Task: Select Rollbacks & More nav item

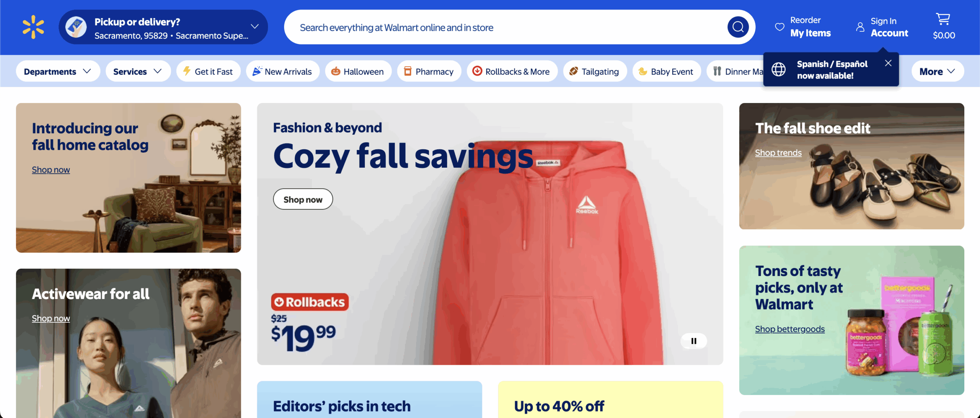Action: pos(512,71)
